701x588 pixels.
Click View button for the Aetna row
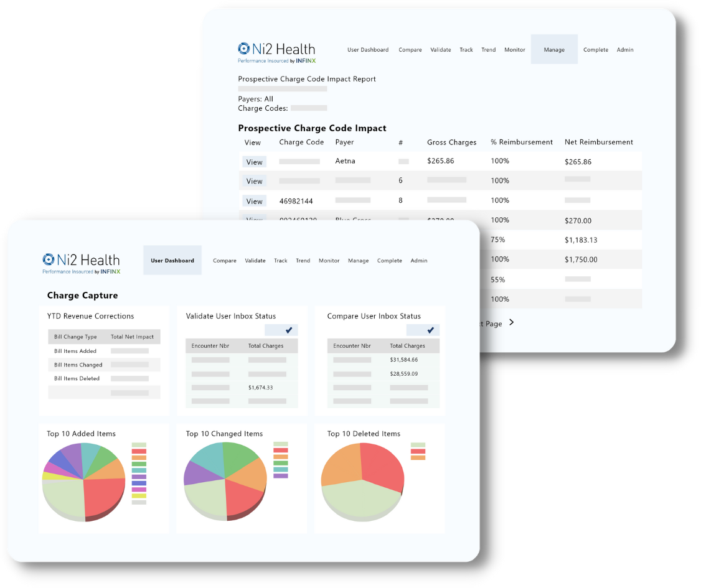click(x=255, y=162)
